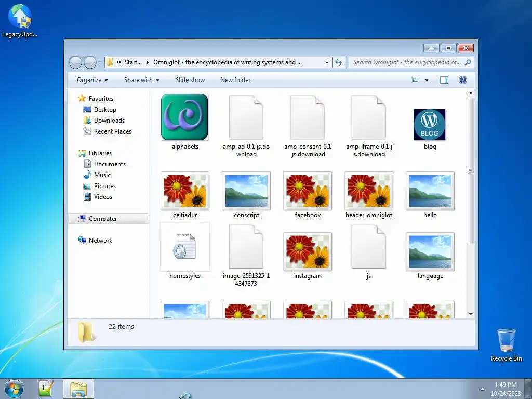Toggle the preview pane icon
Viewport: 532px width, 399px height.
(x=444, y=80)
